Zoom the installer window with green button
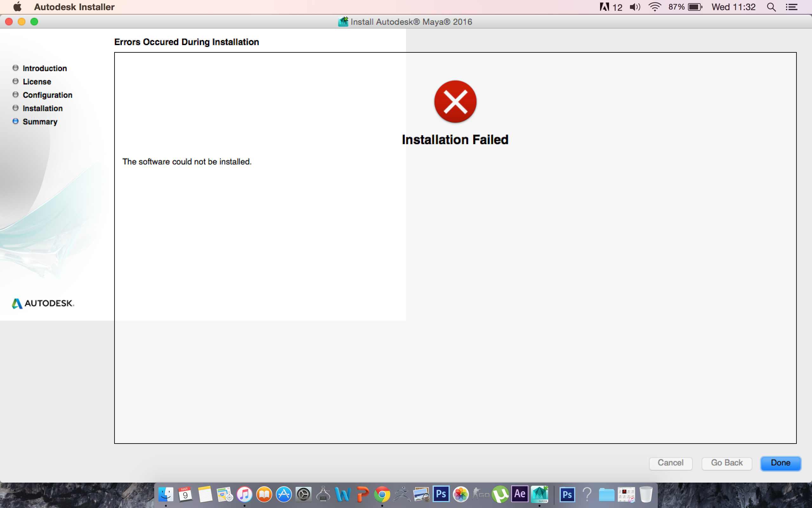This screenshot has width=812, height=508. click(34, 22)
